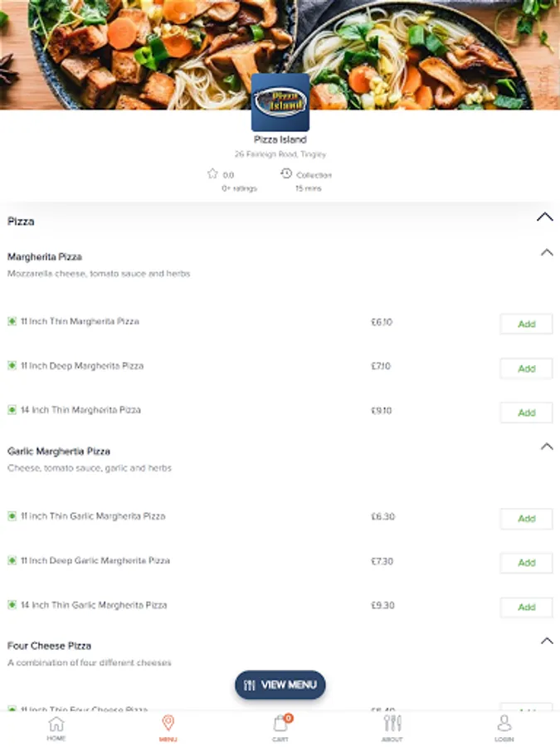Image resolution: width=560 pixels, height=747 pixels.
Task: Click vegetarian marker for 11 Inch Thin Margherita
Action: pos(12,321)
